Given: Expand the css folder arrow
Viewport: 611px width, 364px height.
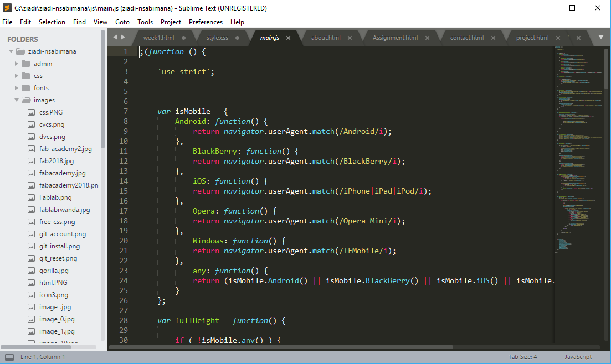Looking at the screenshot, I should [17, 76].
